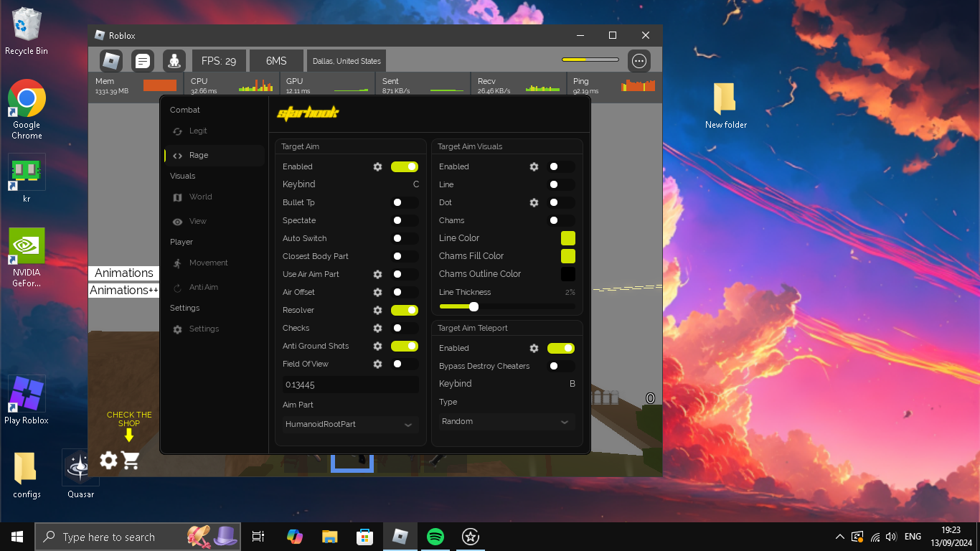Open the Roblox chat icon
The image size is (980, 551).
coord(143,61)
